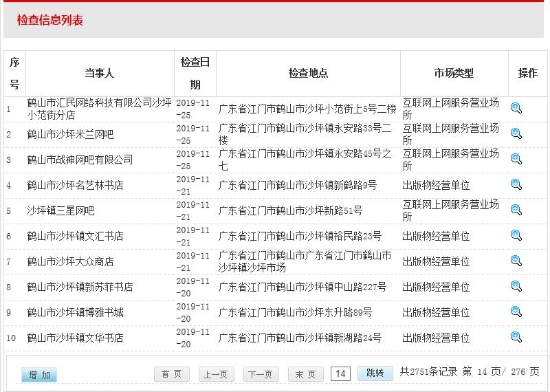Click the 检查地点 column header
Image resolution: width=550 pixels, height=392 pixels.
click(308, 73)
